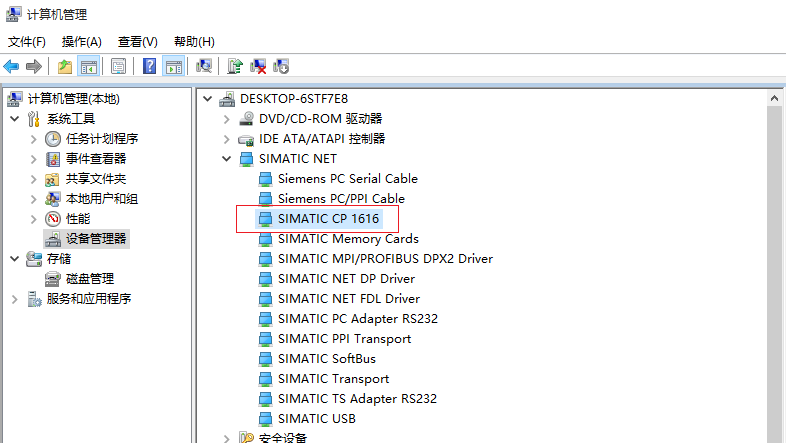Expand the 服务和应用程序 node
The height and width of the screenshot is (443, 786).
click(15, 299)
